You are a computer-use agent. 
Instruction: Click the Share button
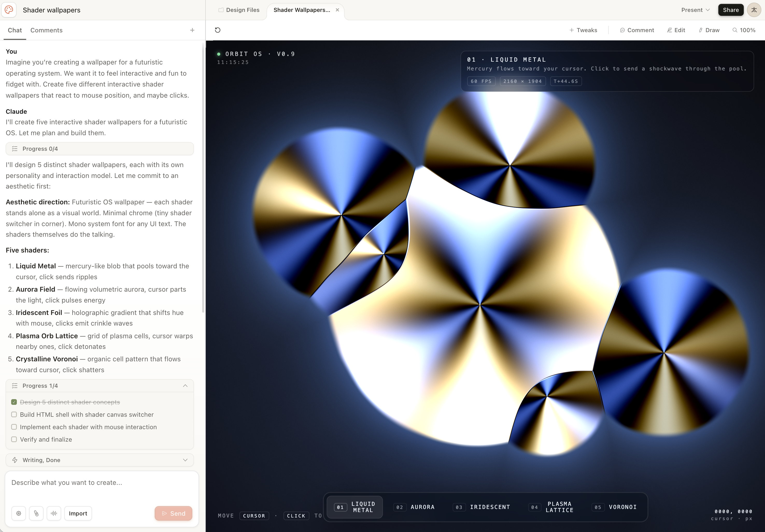tap(730, 10)
